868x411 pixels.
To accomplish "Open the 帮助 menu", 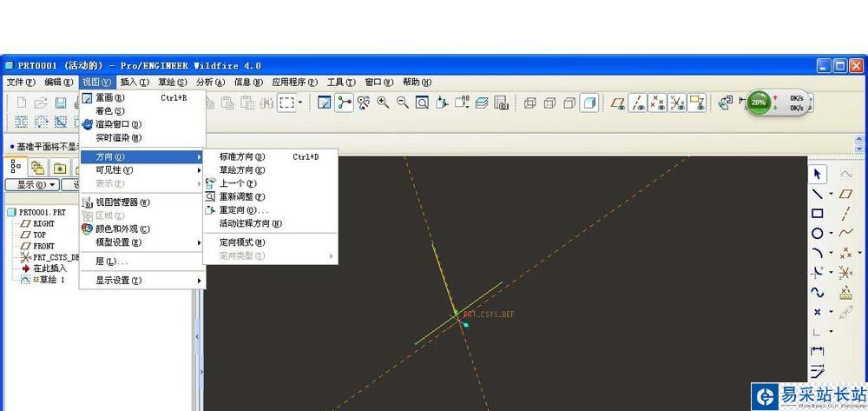I will point(417,82).
